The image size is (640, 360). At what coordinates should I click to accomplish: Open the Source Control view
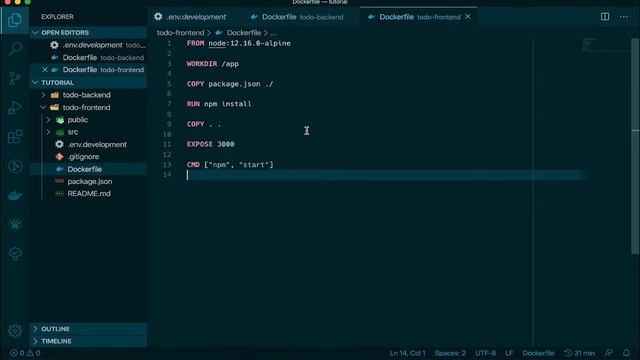coord(15,78)
